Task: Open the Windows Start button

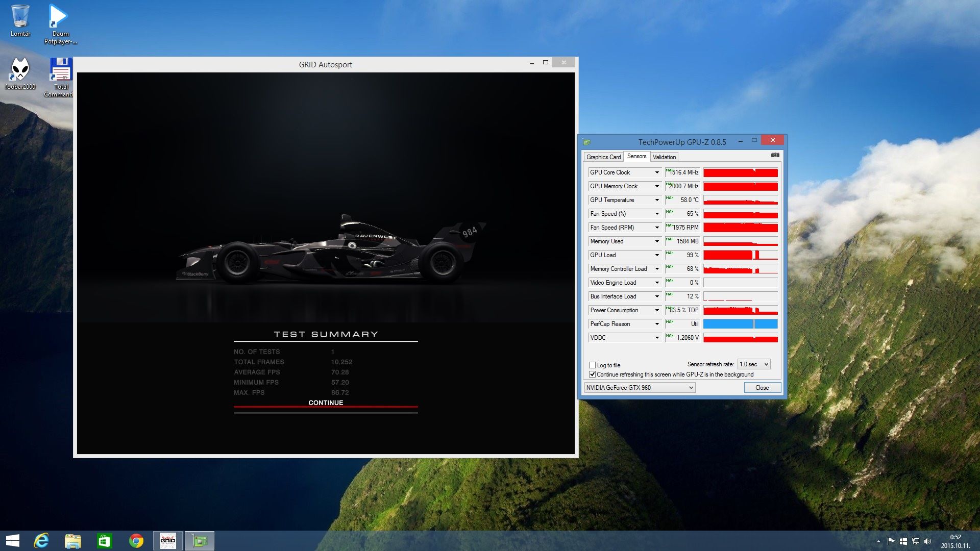Action: 13,541
